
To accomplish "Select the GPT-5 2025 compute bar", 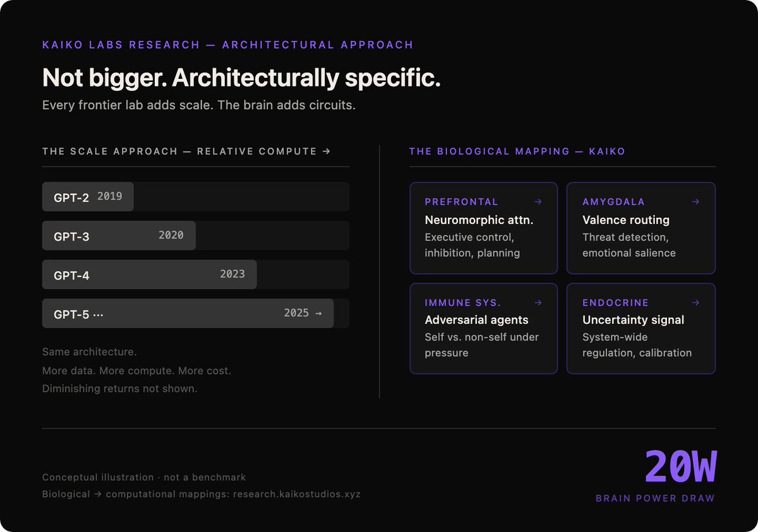I will point(188,314).
